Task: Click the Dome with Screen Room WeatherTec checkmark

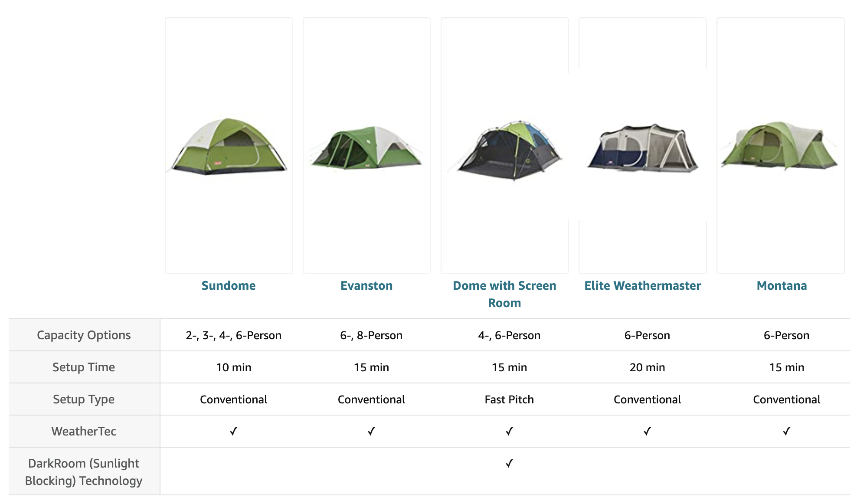Action: 509,431
